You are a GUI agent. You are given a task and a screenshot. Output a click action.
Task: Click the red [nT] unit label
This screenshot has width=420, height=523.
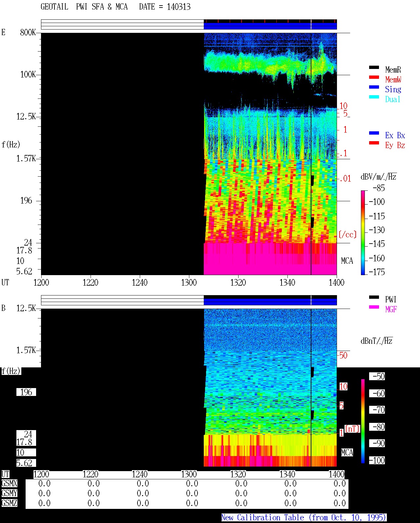click(x=352, y=428)
